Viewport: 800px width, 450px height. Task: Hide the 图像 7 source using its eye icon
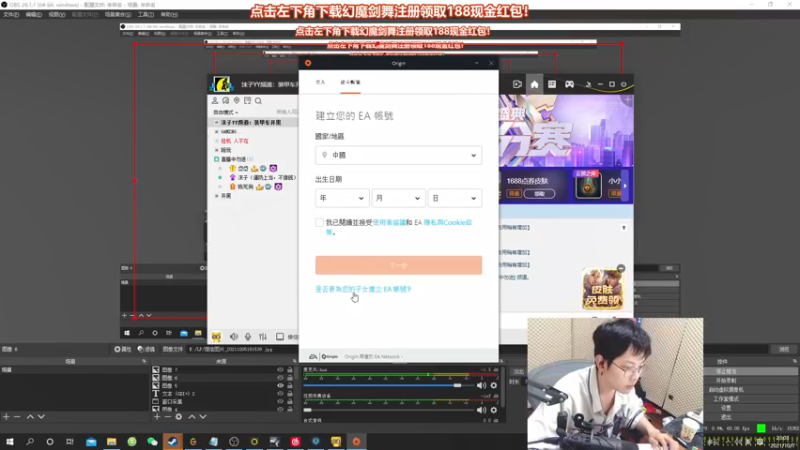[280, 370]
